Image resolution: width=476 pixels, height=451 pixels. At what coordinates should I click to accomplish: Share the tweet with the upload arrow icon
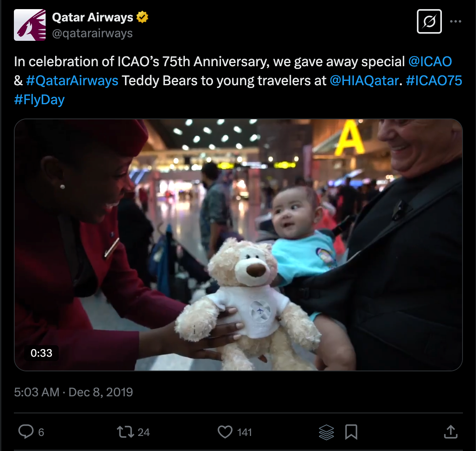coord(451,432)
